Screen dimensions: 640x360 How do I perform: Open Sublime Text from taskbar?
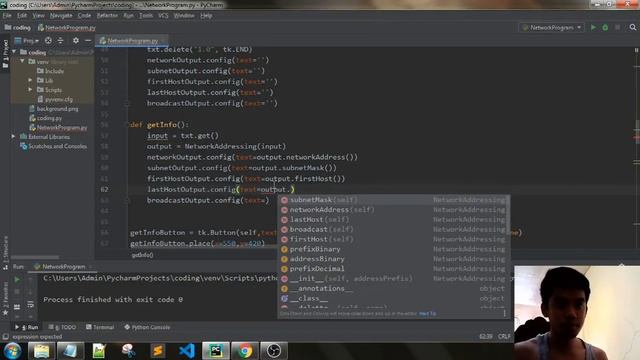point(158,351)
